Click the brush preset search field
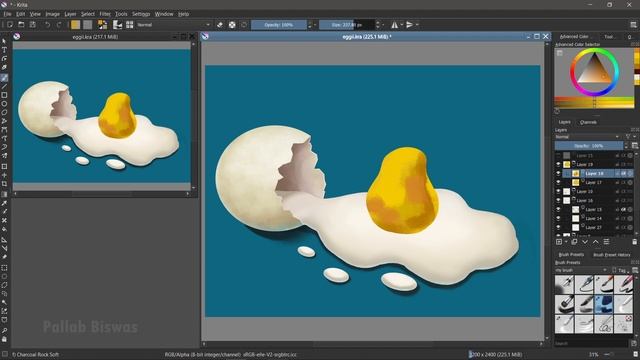Image resolution: width=640 pixels, height=360 pixels. click(x=592, y=344)
